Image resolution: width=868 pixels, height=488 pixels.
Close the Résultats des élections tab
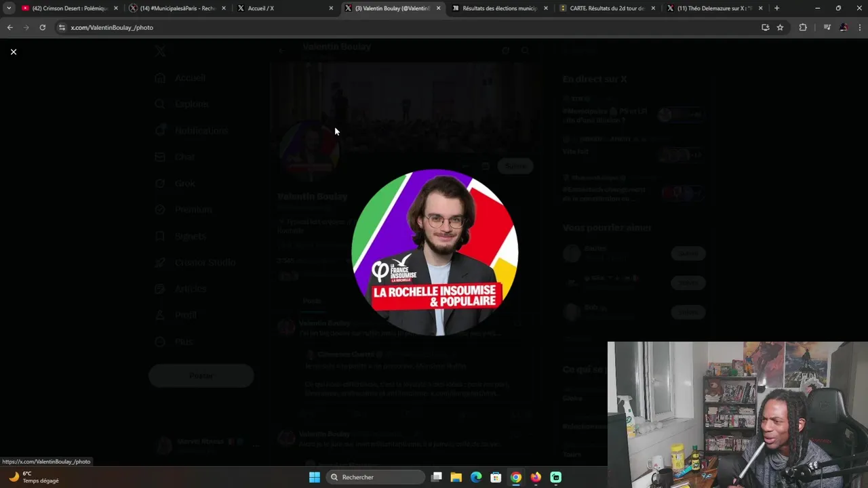(546, 8)
